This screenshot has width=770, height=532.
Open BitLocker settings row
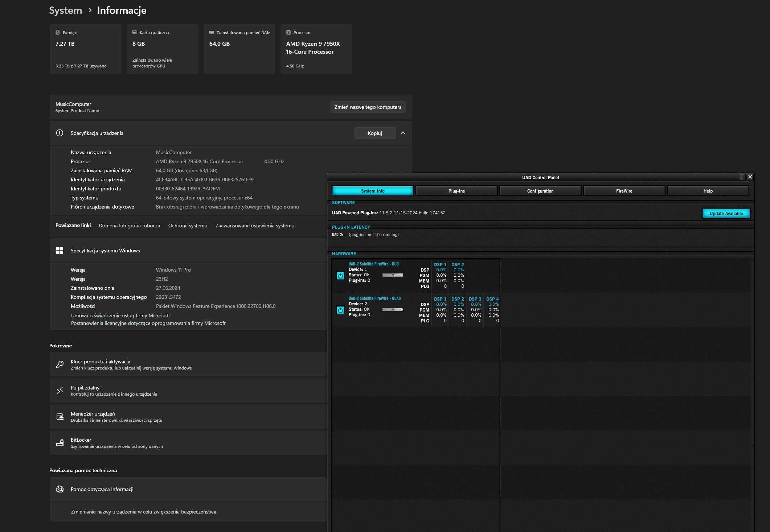click(x=188, y=443)
